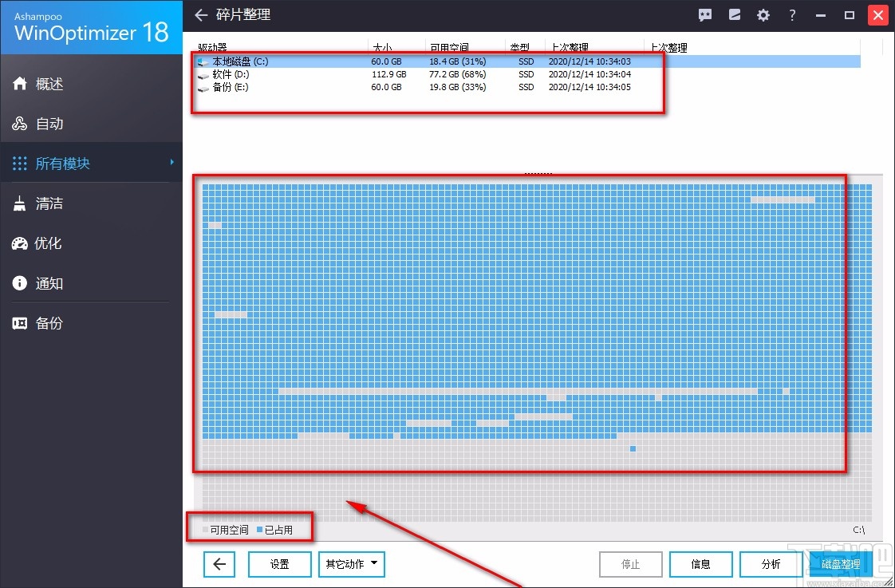
Task: Click the 2020/12/14 10:34:05 date cell
Action: coord(589,87)
